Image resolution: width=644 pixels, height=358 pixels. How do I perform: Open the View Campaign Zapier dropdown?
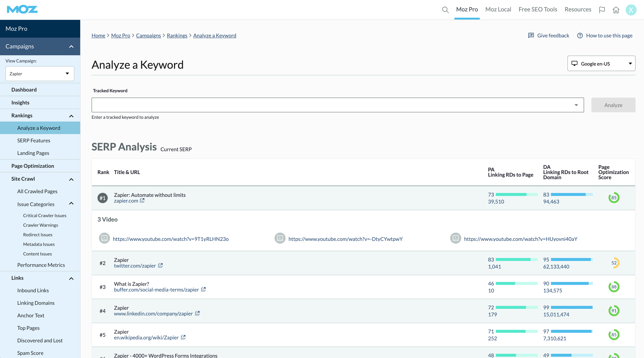[40, 73]
